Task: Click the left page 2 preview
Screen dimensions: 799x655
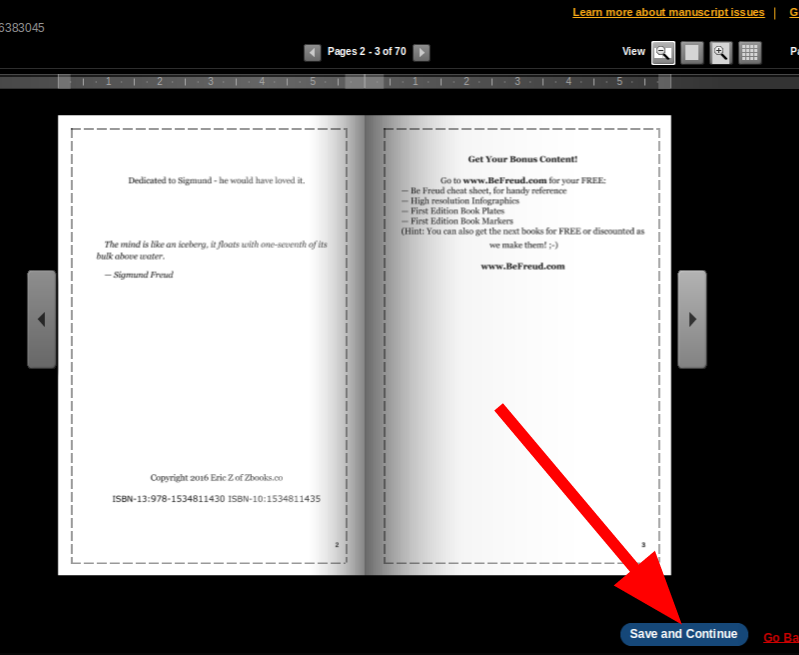Action: point(211,345)
